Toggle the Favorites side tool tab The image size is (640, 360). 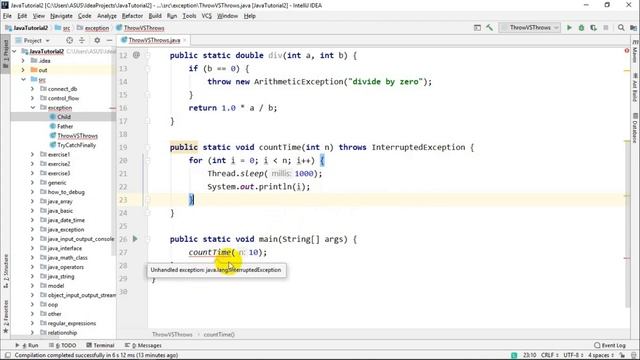pyautogui.click(x=5, y=316)
